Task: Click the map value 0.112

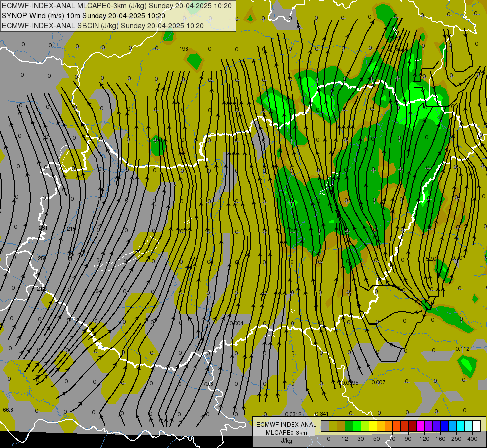Action: (462, 349)
